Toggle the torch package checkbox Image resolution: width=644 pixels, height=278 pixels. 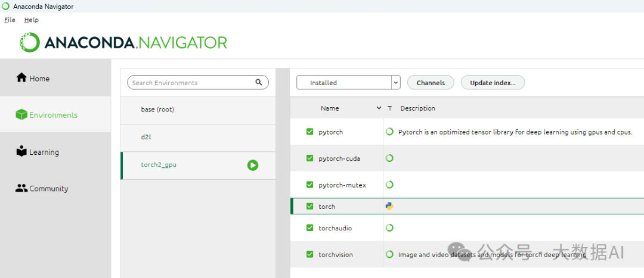[x=309, y=206]
